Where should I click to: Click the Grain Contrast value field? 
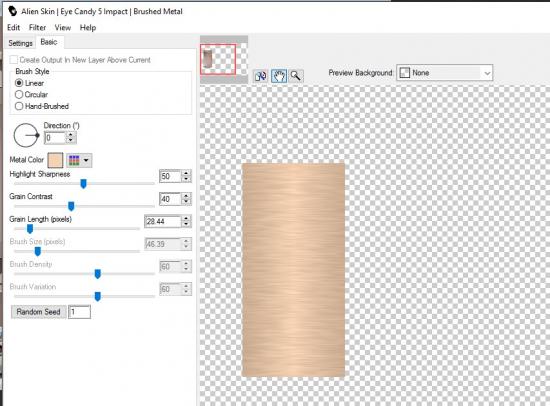tap(170, 199)
